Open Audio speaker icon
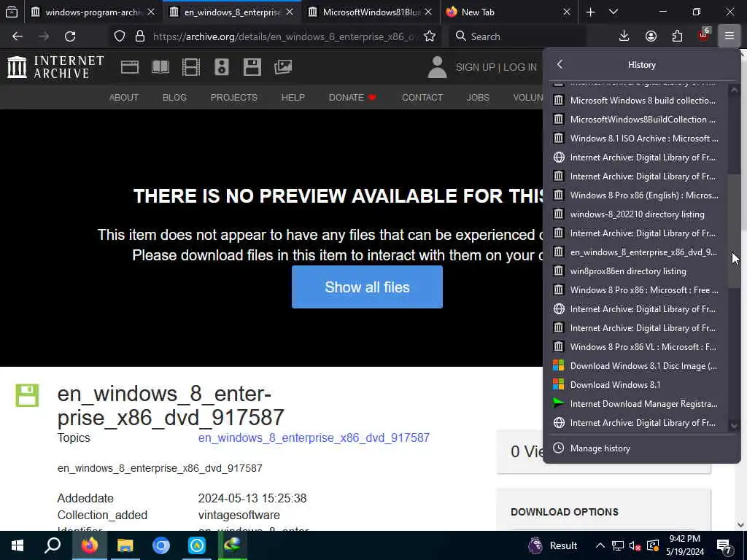This screenshot has height=560, width=747. [222, 67]
